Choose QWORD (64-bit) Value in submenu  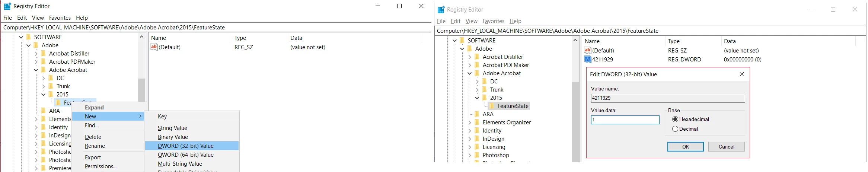click(x=192, y=155)
